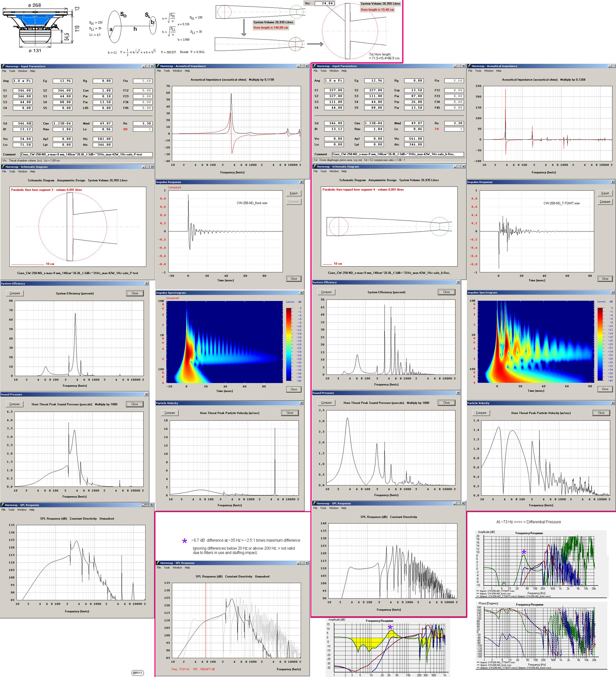
Task: Click Close in the Sound Pressure window with the 3,5 scale
Action: (446, 402)
